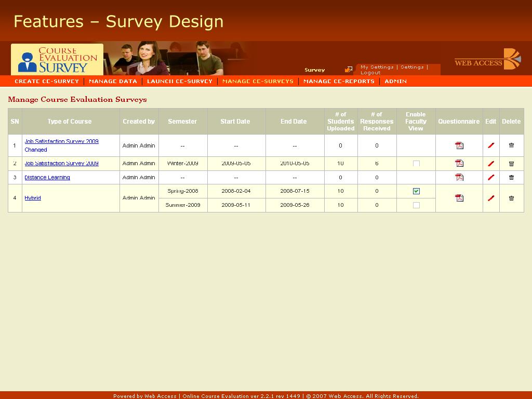532x399 pixels.
Task: Open the Manage Data menu
Action: (113, 82)
